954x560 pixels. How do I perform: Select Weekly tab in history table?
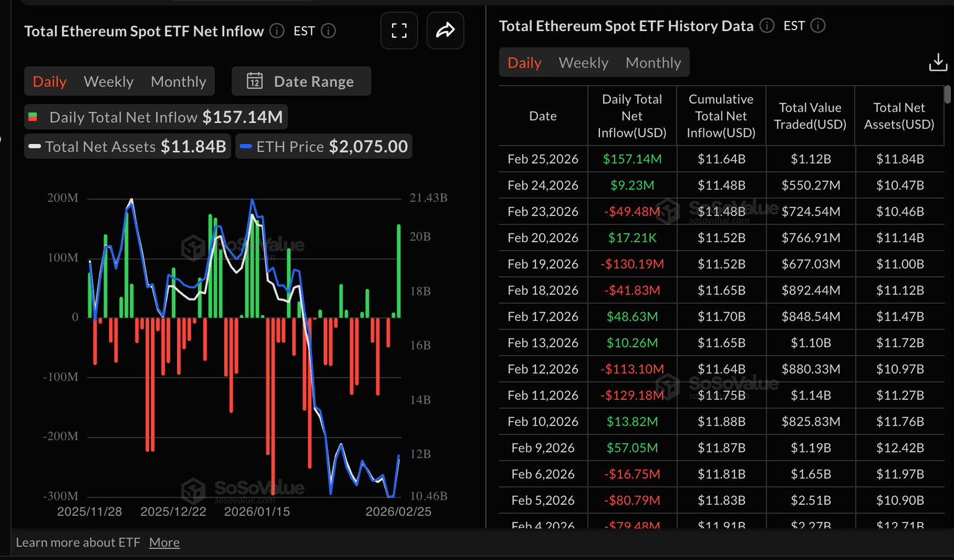[x=583, y=63]
